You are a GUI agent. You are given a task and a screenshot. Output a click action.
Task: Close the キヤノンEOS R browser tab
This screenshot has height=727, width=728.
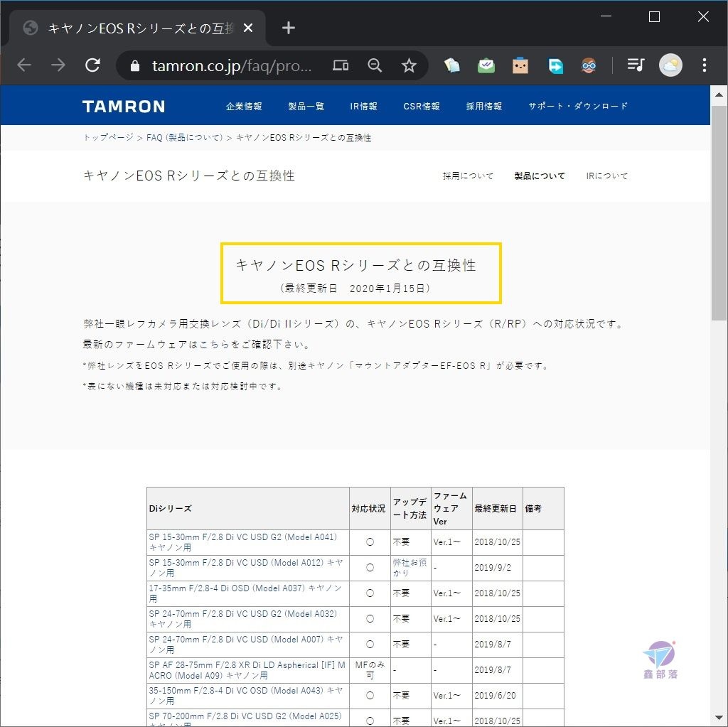point(248,28)
